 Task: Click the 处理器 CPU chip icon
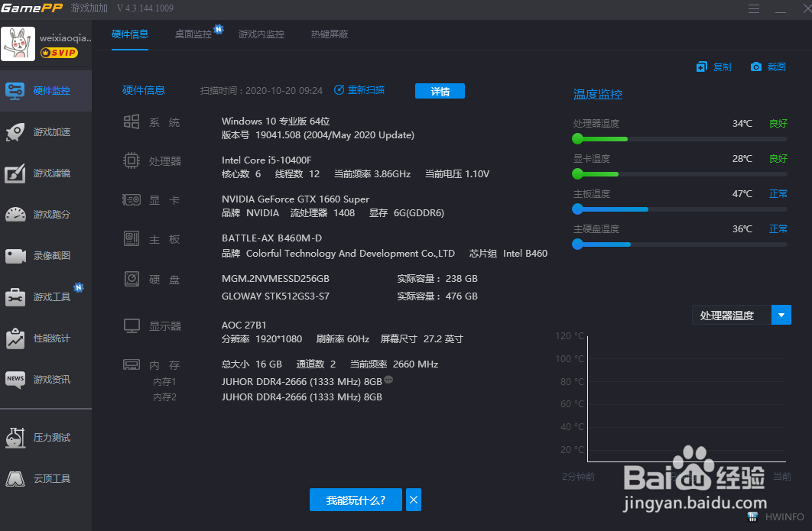[131, 160]
